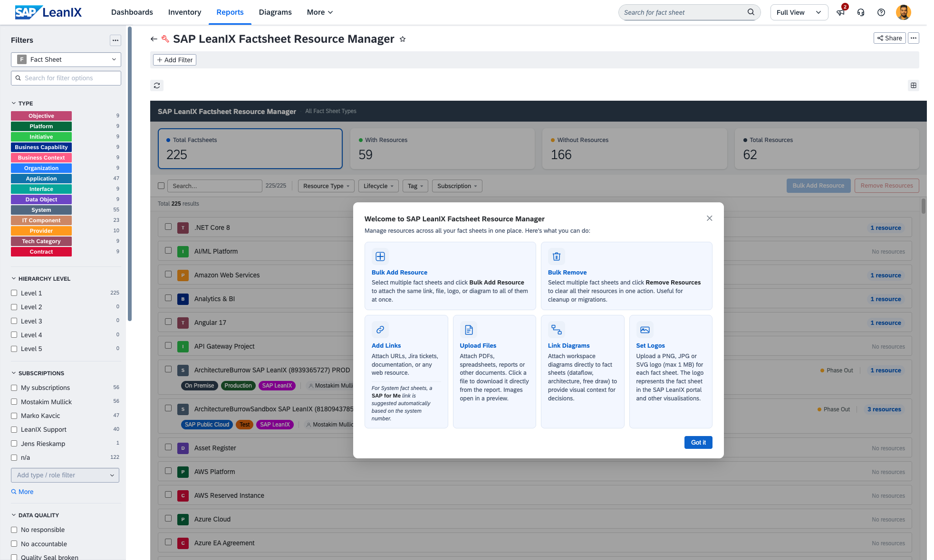Click the B type badge of Analytics & BI
The height and width of the screenshot is (560, 934).
pos(183,299)
